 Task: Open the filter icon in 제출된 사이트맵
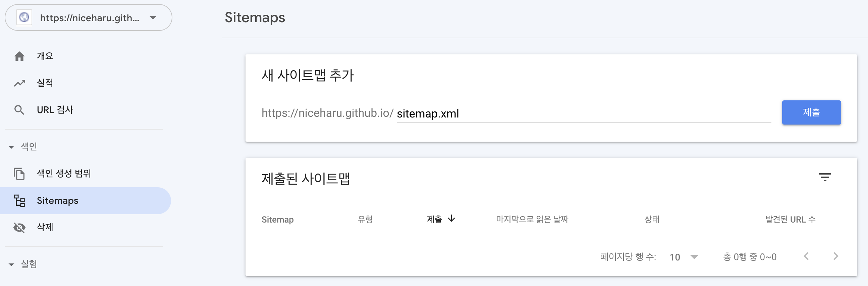(825, 177)
